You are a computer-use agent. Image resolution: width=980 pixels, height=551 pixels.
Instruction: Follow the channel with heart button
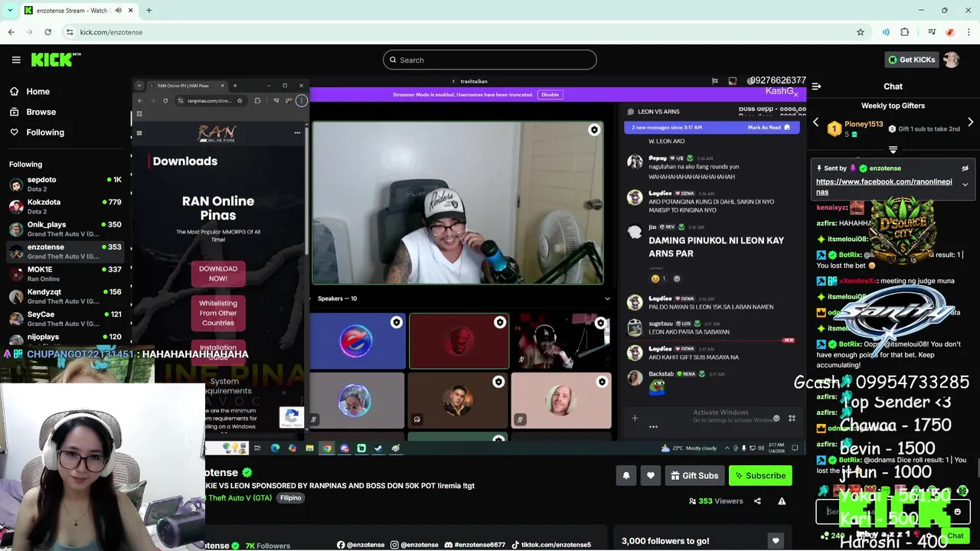[650, 475]
